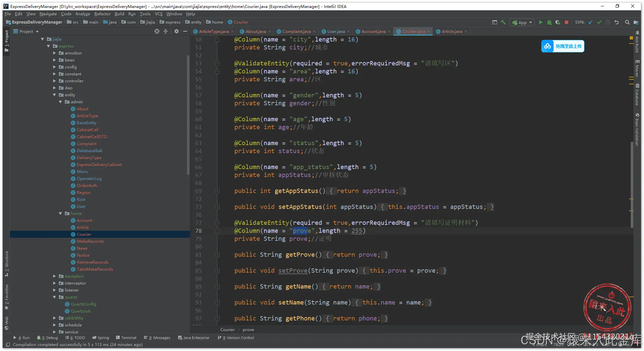Expand the controller package folder
The image size is (644, 351).
(55, 81)
